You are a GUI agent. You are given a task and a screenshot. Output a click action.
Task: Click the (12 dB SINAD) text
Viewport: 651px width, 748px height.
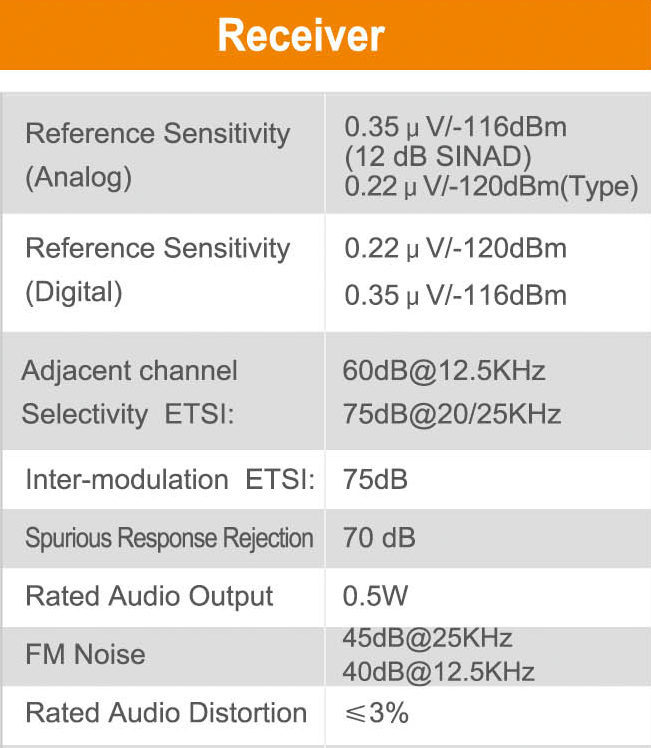point(438,157)
